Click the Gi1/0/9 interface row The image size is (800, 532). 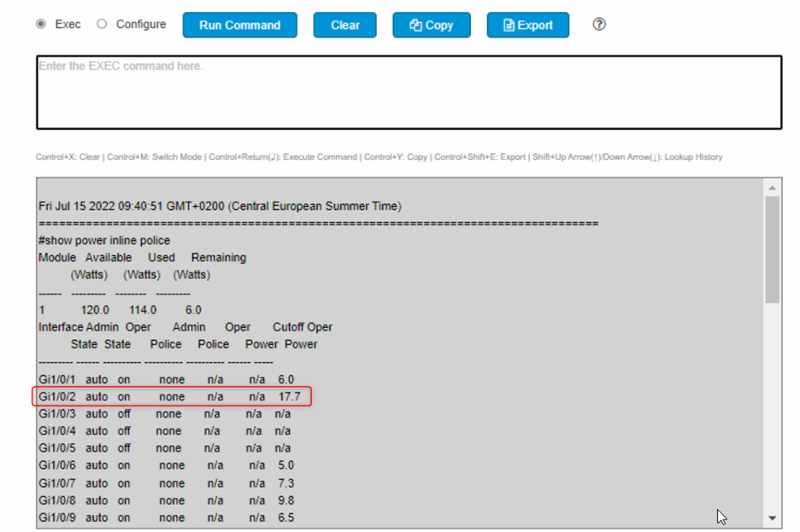tap(166, 517)
